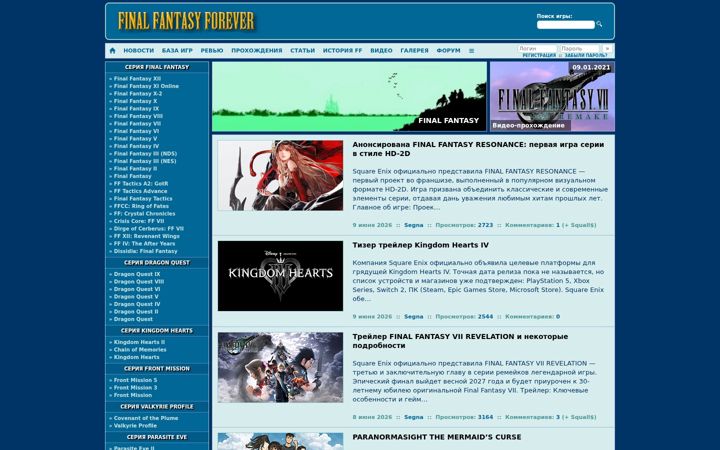Click the FINAL FANTASY RESONANCE article thumbnail
Screen dimensions: 720x450
click(280, 175)
